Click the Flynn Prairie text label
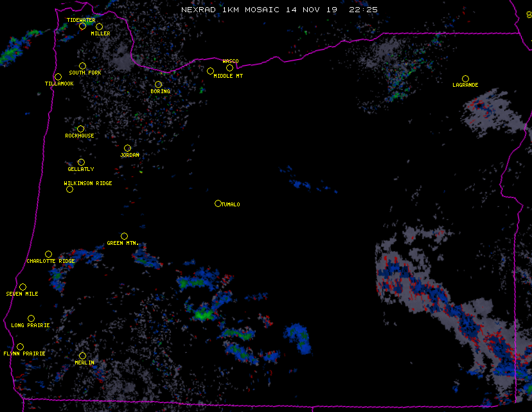The image size is (532, 412). 24,354
